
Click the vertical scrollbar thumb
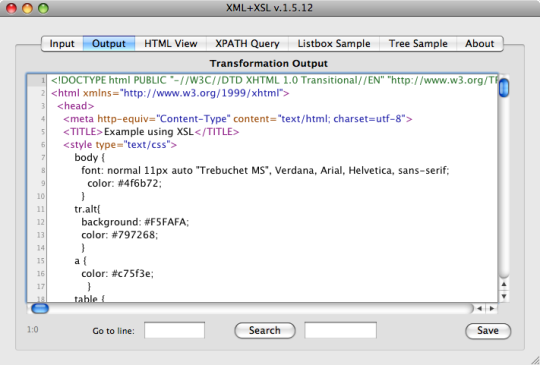tap(504, 87)
